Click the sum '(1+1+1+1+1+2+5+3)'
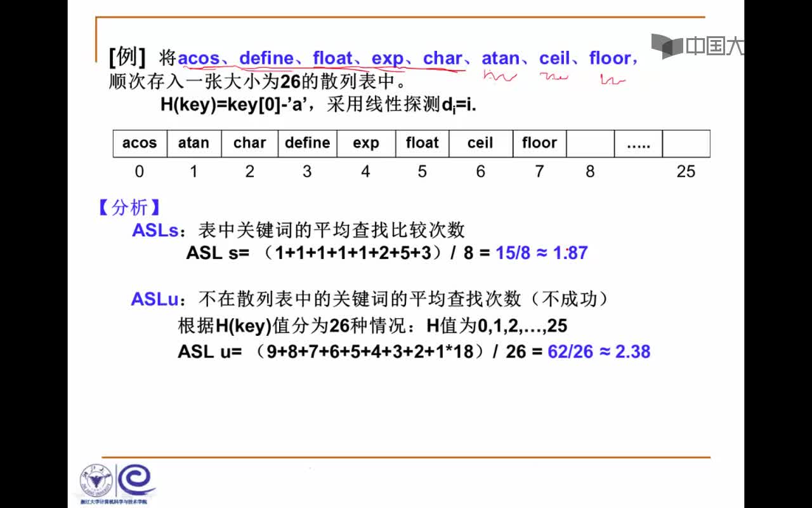 (351, 253)
